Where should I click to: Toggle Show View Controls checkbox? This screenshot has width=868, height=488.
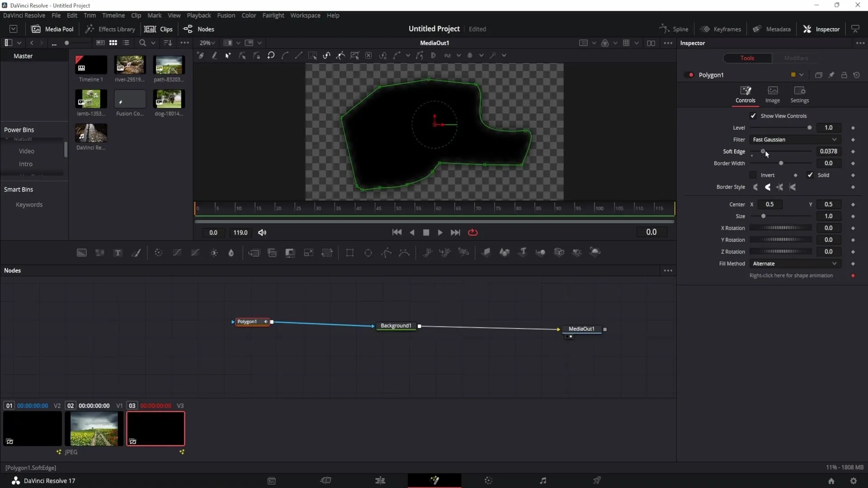(x=754, y=116)
